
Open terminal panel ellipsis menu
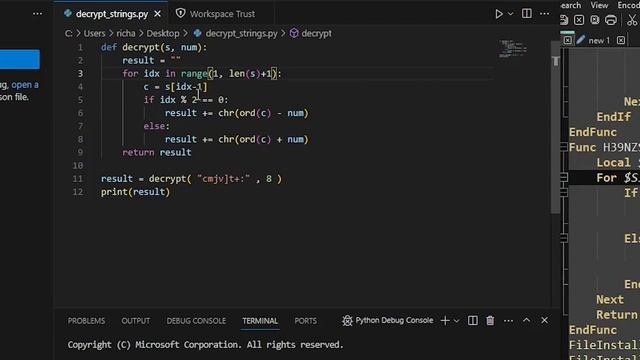[x=508, y=321]
